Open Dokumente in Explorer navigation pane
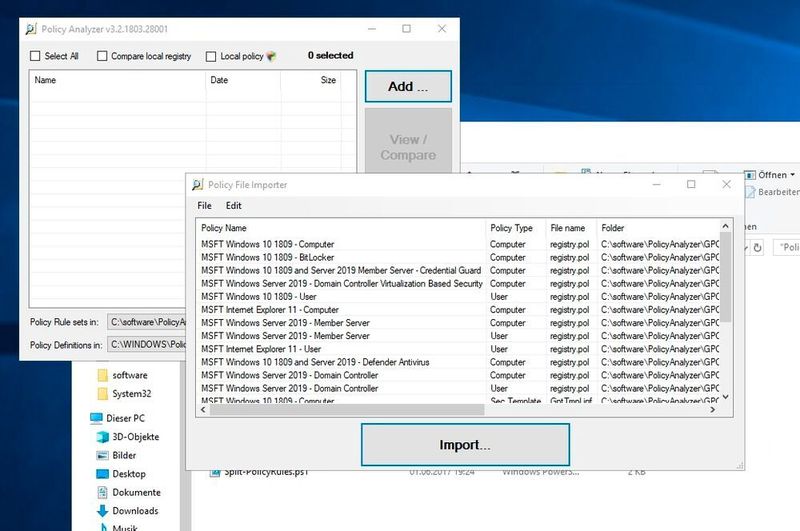 click(136, 493)
